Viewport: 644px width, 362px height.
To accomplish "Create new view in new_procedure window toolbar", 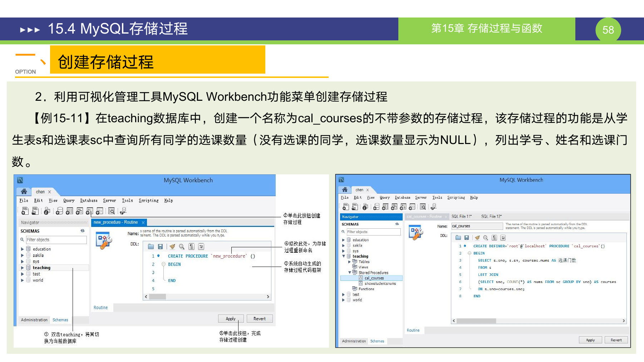I will [x=79, y=211].
